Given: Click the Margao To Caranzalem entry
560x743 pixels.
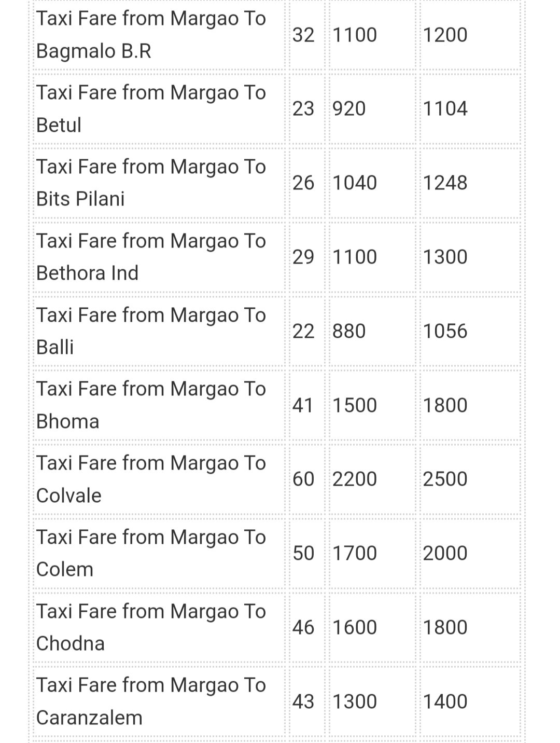Looking at the screenshot, I should pyautogui.click(x=277, y=701).
